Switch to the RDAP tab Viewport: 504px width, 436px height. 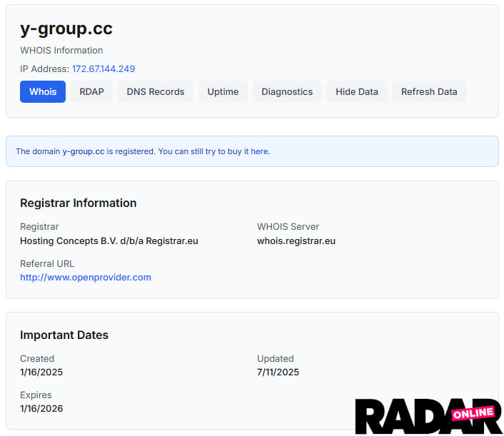coord(91,92)
